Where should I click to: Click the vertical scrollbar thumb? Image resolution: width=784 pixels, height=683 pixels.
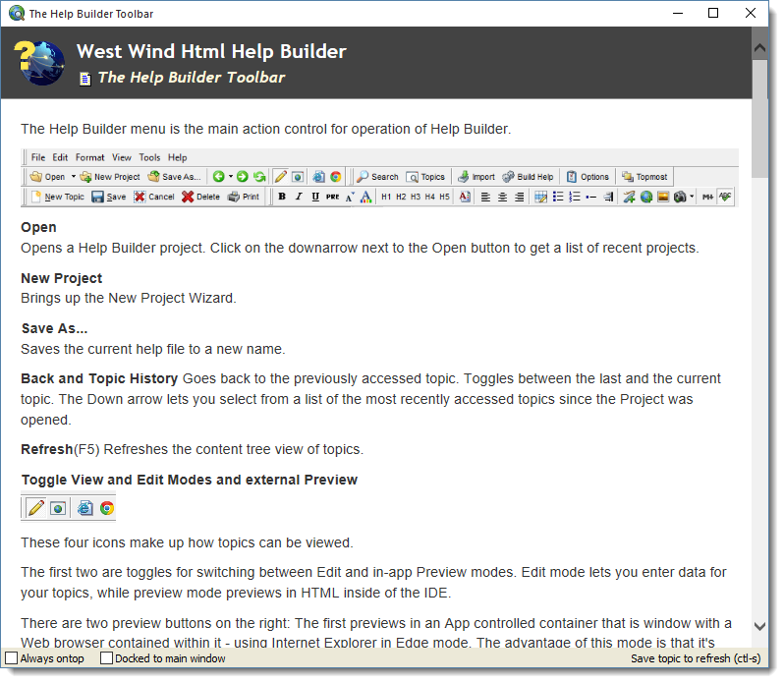click(x=760, y=119)
